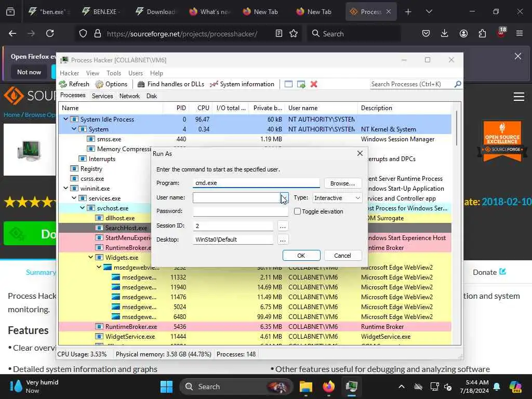Open the Tools menu

[114, 73]
